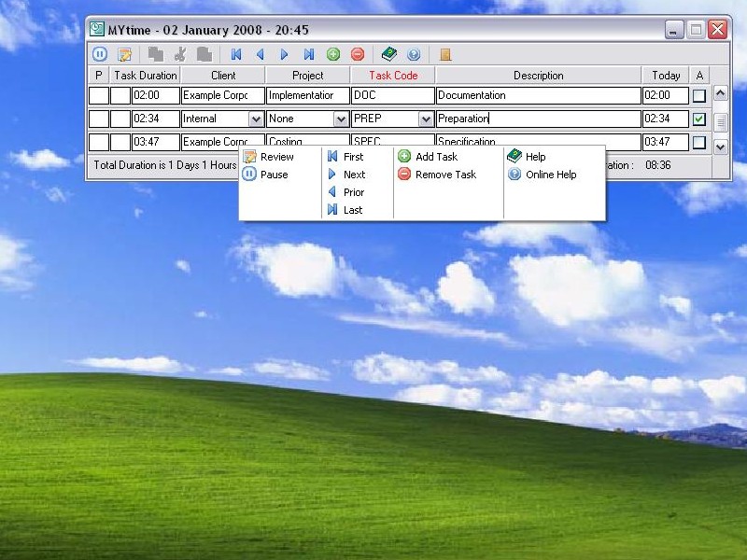
Task: Click the red Remove Task toolbar icon
Action: coord(358,54)
